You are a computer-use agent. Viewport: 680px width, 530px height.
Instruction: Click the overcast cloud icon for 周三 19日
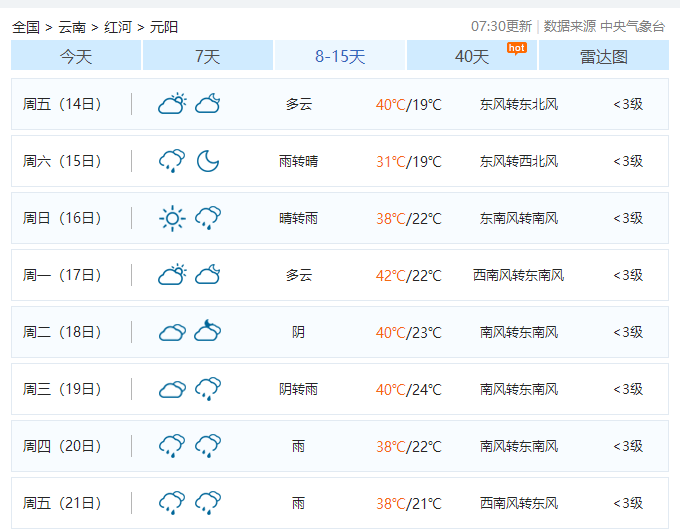pyautogui.click(x=172, y=389)
